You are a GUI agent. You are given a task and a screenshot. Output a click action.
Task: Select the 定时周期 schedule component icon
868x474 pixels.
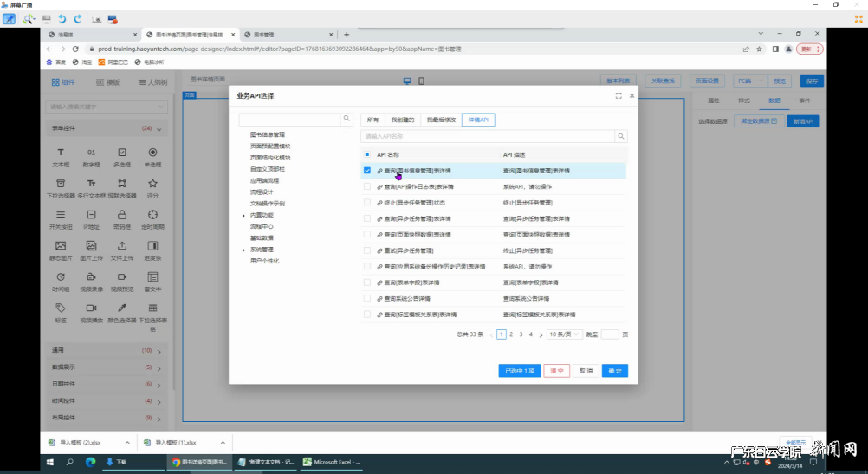152,215
